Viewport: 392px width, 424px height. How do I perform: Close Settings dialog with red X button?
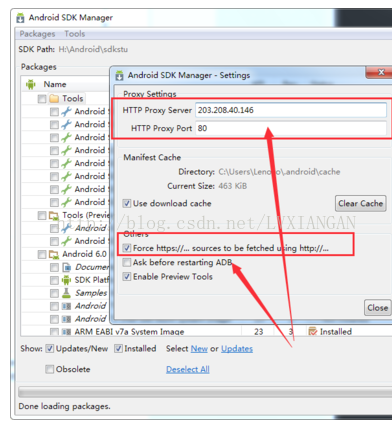(380, 72)
